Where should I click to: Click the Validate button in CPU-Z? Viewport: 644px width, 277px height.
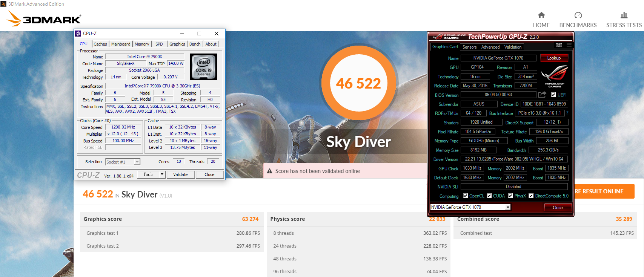180,174
